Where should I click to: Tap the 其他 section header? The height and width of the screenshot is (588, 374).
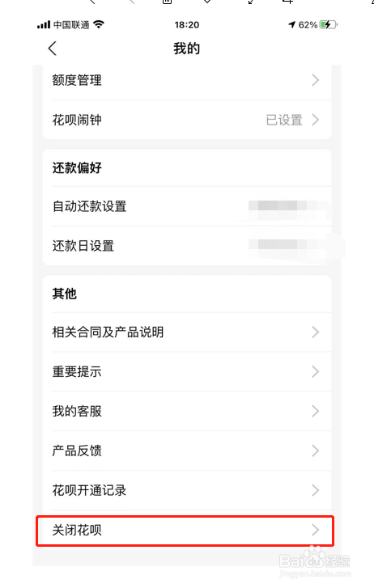coord(64,294)
